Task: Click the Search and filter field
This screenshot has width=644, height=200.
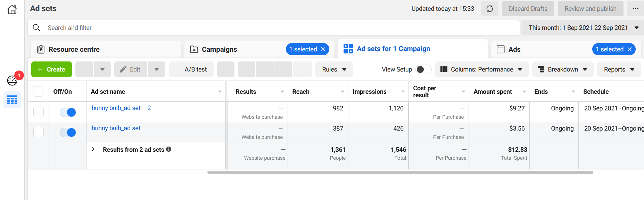Action: coord(271,28)
